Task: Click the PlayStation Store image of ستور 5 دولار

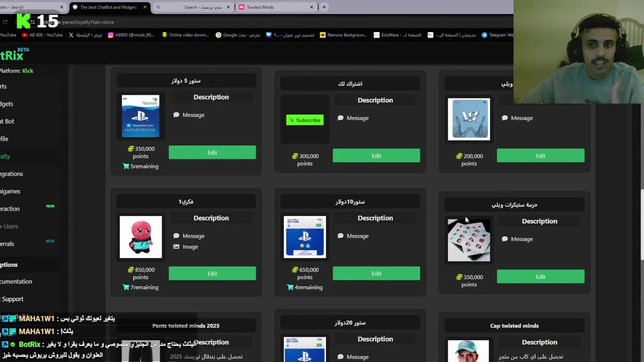Action: [140, 116]
